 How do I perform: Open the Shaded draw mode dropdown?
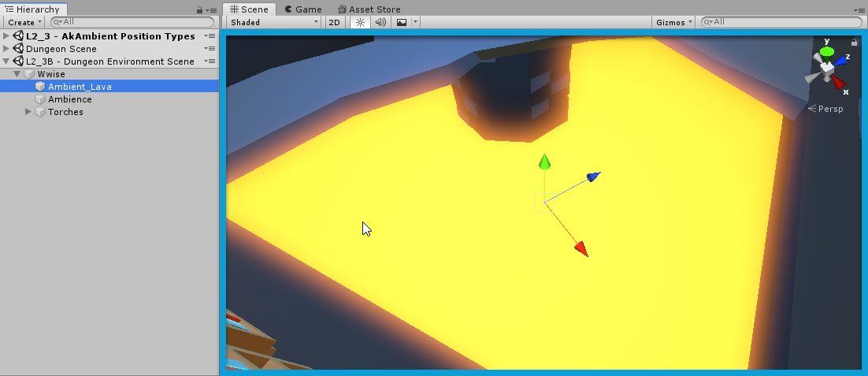click(x=273, y=22)
